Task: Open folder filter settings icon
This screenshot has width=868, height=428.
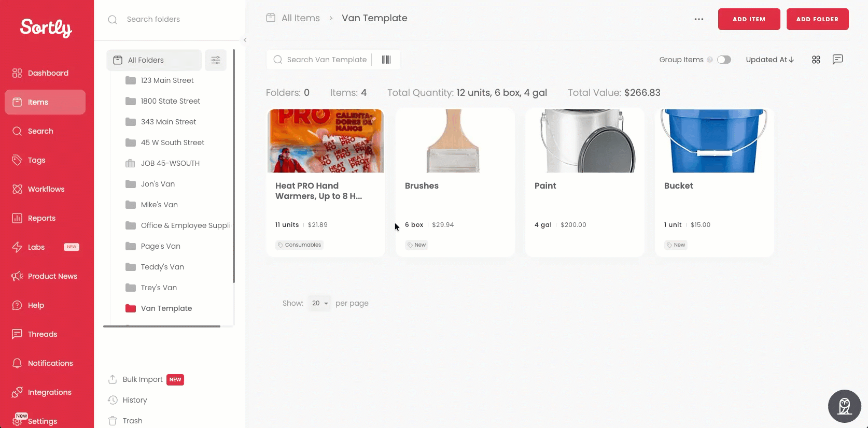Action: tap(216, 60)
